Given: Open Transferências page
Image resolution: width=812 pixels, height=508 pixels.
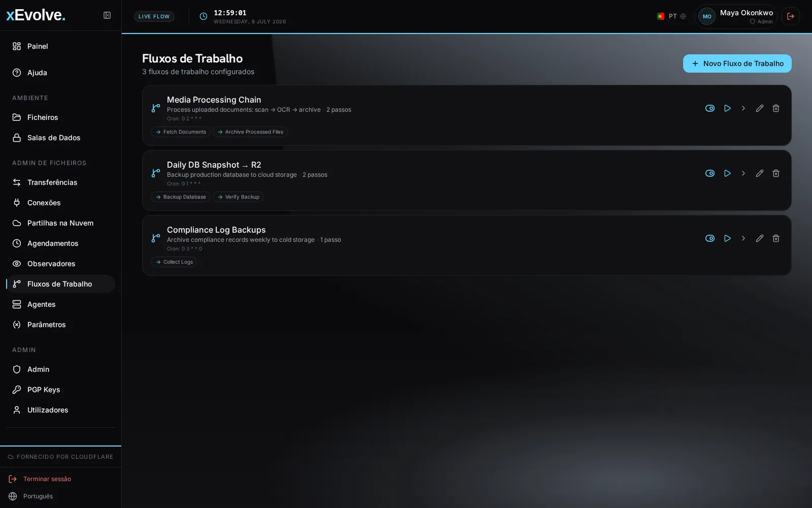Looking at the screenshot, I should [60, 182].
